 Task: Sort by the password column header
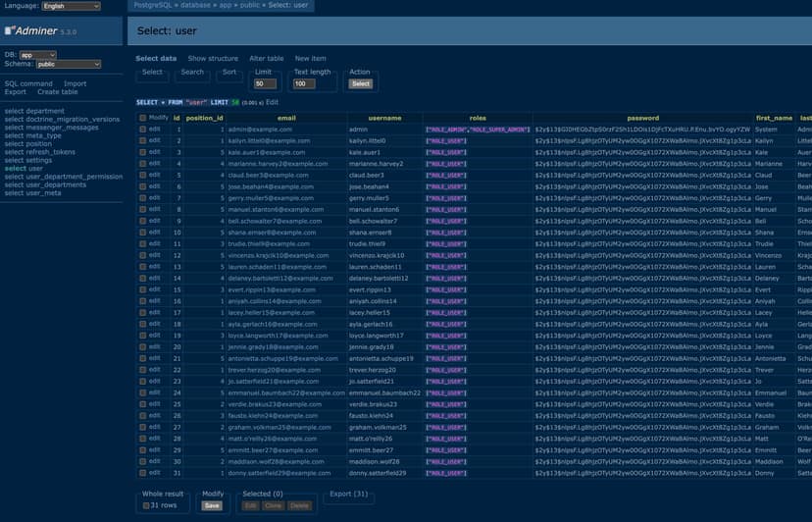point(643,118)
